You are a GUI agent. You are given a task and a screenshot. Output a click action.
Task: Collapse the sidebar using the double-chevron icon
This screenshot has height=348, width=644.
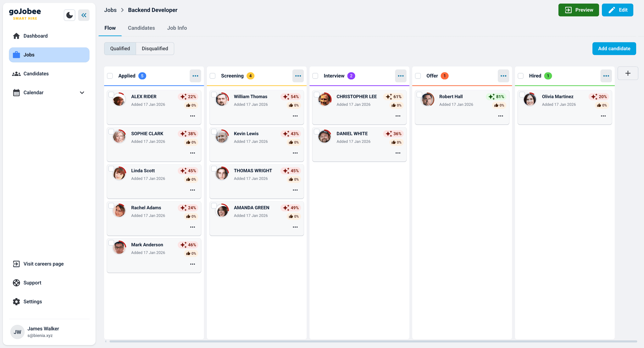click(84, 15)
